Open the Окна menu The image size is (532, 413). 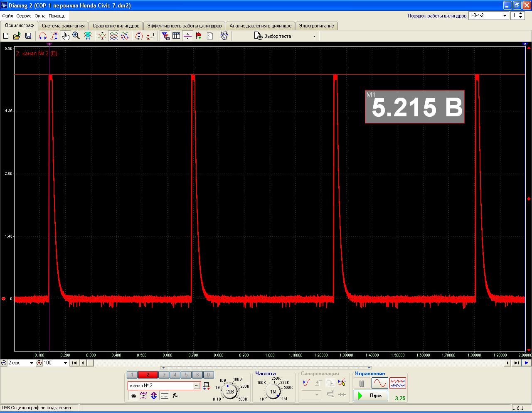[40, 16]
